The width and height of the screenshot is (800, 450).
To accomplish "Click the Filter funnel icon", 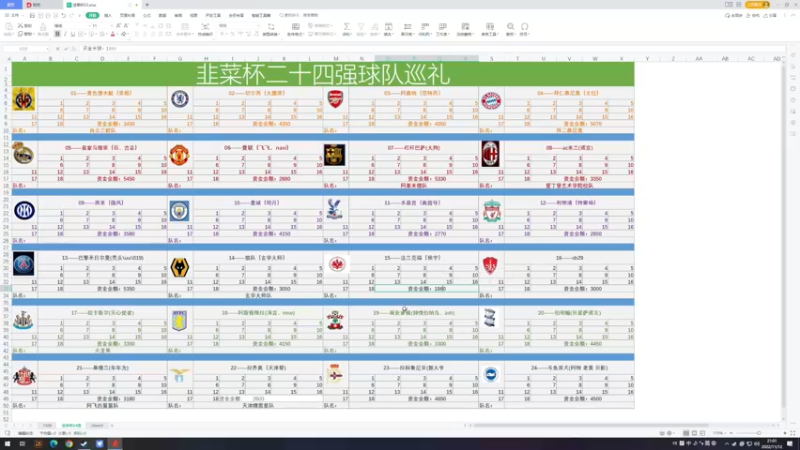I will pyautogui.click(x=361, y=27).
